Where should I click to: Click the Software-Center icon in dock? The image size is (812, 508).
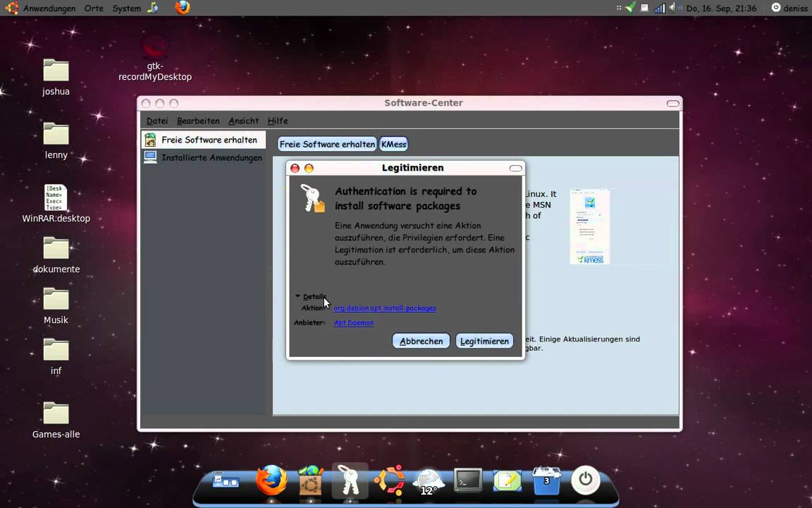pos(311,480)
